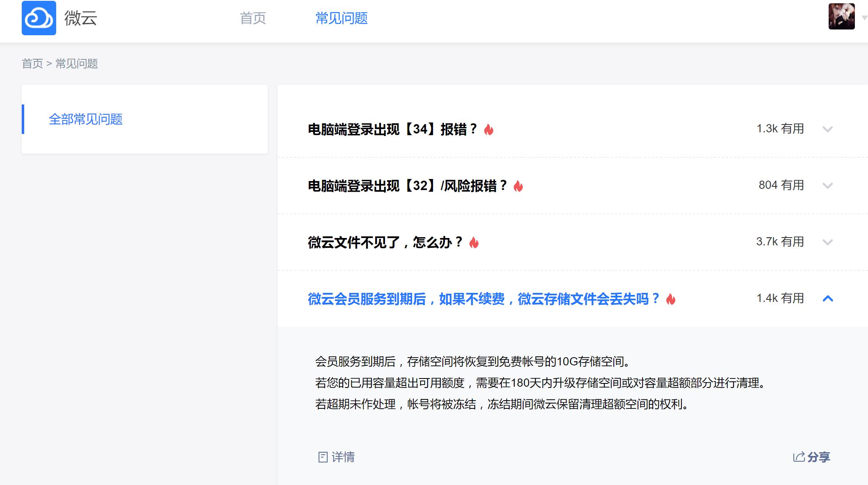Expand the 电脑端登录出现【34】报错 answer chevron
868x485 pixels.
[x=828, y=129]
